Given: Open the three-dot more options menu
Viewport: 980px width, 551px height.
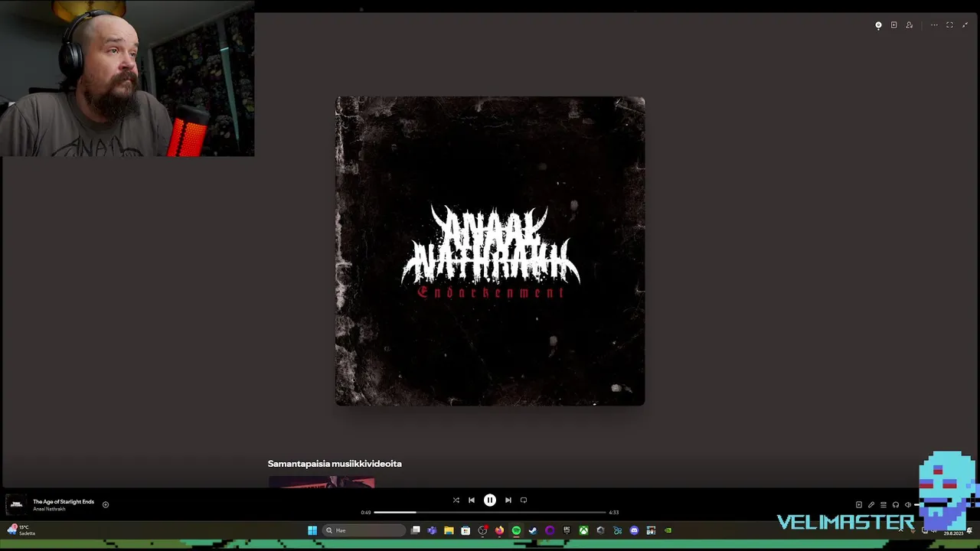Looking at the screenshot, I should point(934,25).
